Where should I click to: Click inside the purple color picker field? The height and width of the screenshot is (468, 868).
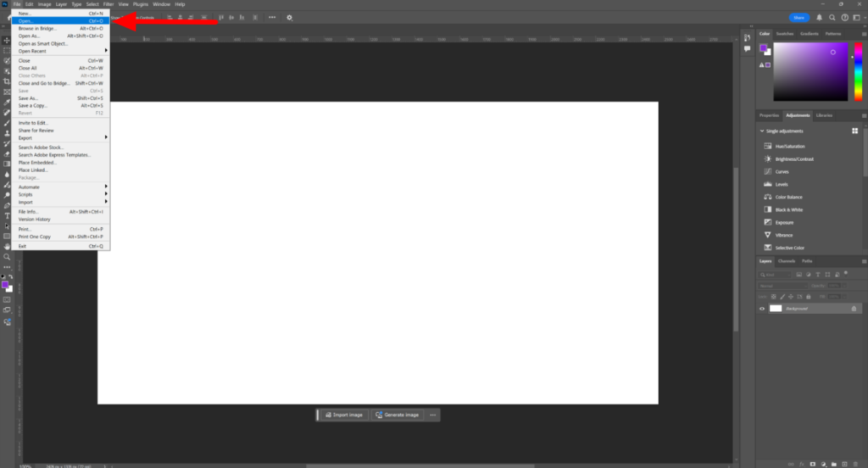tap(810, 71)
